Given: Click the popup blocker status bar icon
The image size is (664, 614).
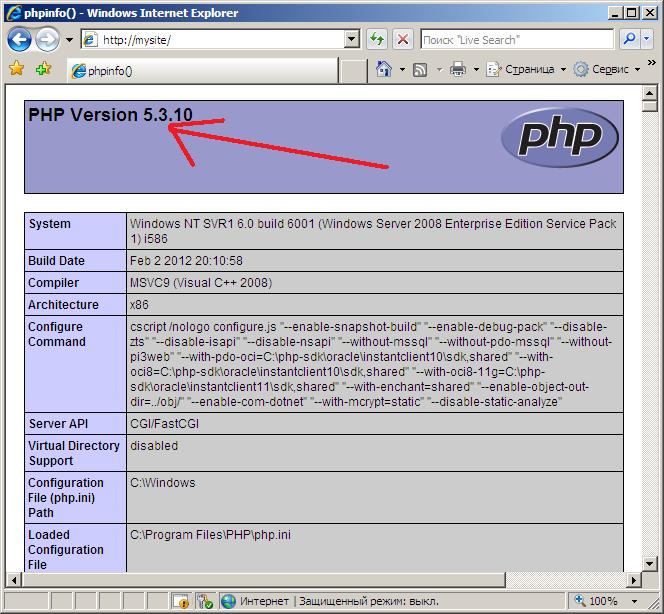Looking at the screenshot, I should point(181,601).
